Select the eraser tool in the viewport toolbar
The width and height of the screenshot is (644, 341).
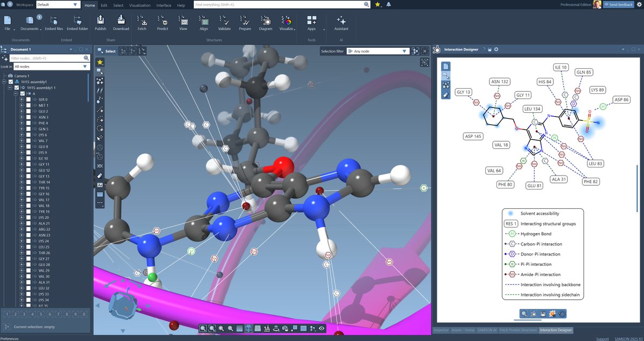coord(100,176)
